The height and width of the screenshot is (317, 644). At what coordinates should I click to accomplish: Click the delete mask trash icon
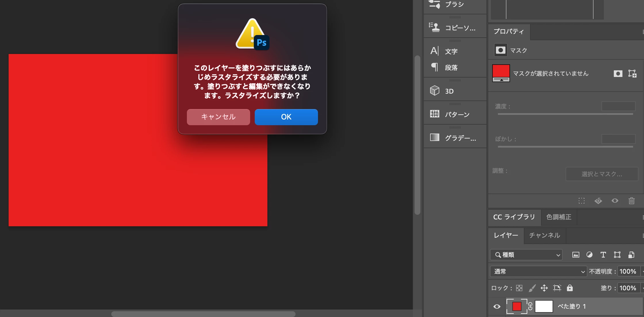click(x=631, y=201)
